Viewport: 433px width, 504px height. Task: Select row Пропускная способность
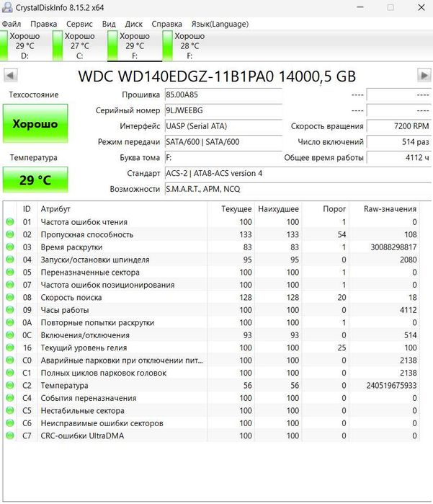click(x=212, y=234)
